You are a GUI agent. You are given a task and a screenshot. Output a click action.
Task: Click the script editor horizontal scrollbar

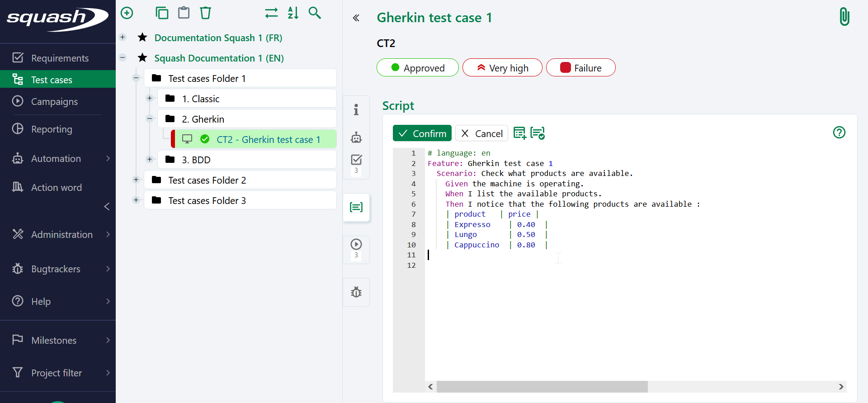click(542, 387)
